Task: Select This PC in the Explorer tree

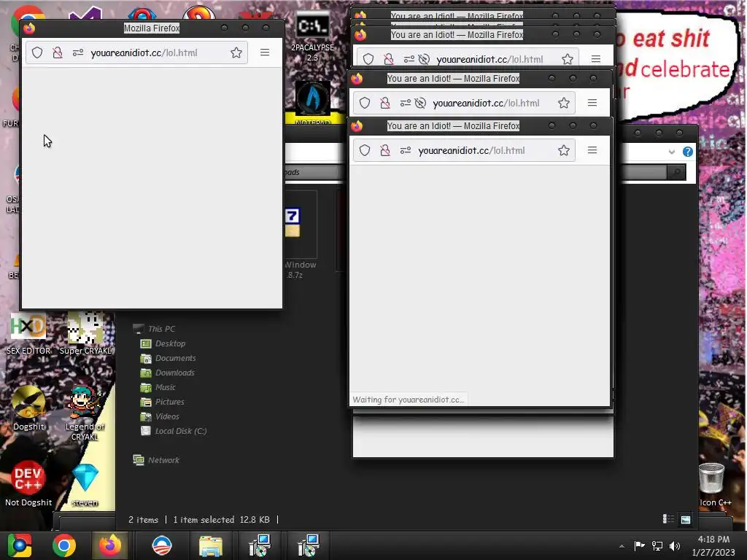Action: 155,329
